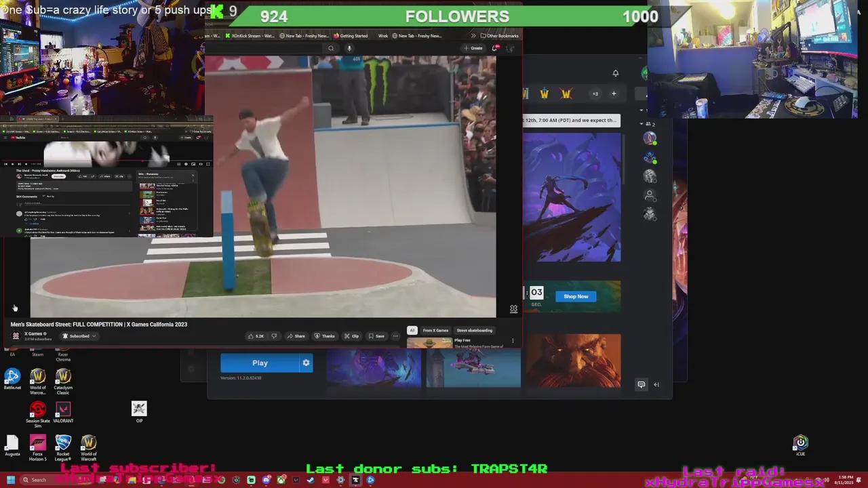Open dwarf artwork news thumbnail in Battle.net
Viewport: 868px width, 488px height.
(573, 361)
